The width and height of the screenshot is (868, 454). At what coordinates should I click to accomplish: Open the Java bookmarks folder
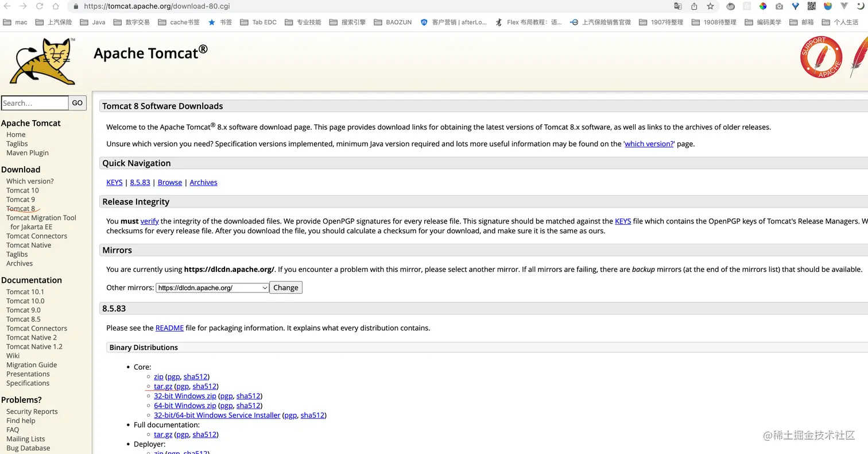click(x=93, y=22)
